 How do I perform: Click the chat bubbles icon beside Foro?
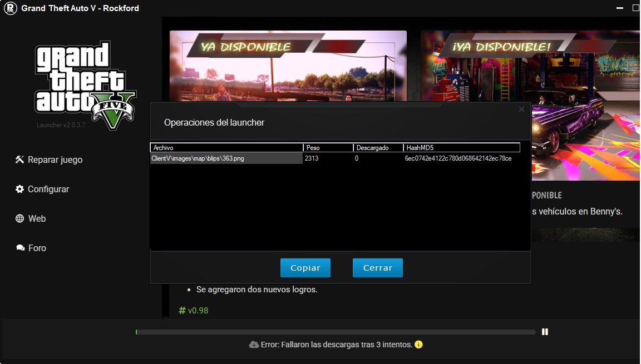click(20, 248)
